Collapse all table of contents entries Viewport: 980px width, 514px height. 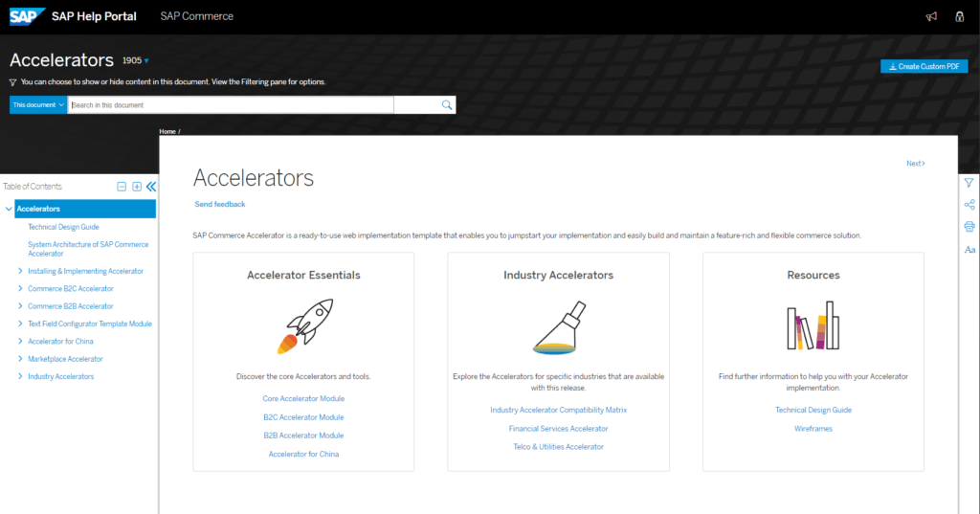(x=122, y=187)
